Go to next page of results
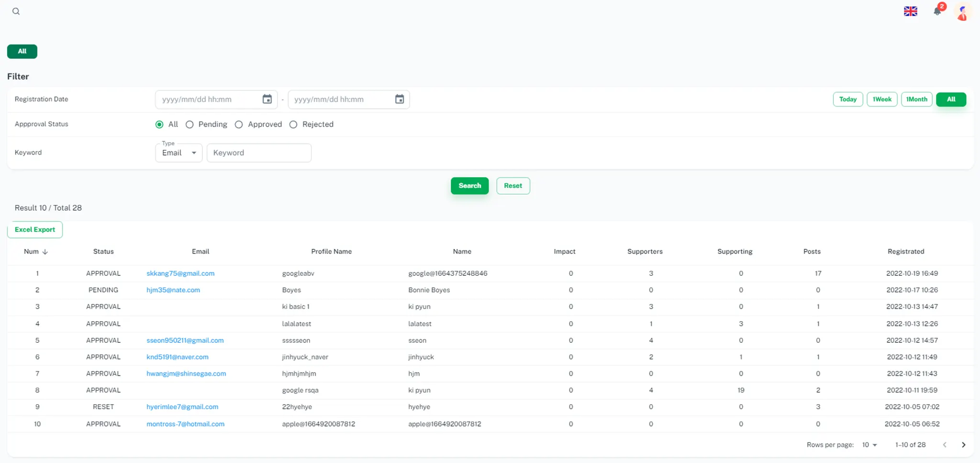The height and width of the screenshot is (463, 980). click(x=963, y=445)
